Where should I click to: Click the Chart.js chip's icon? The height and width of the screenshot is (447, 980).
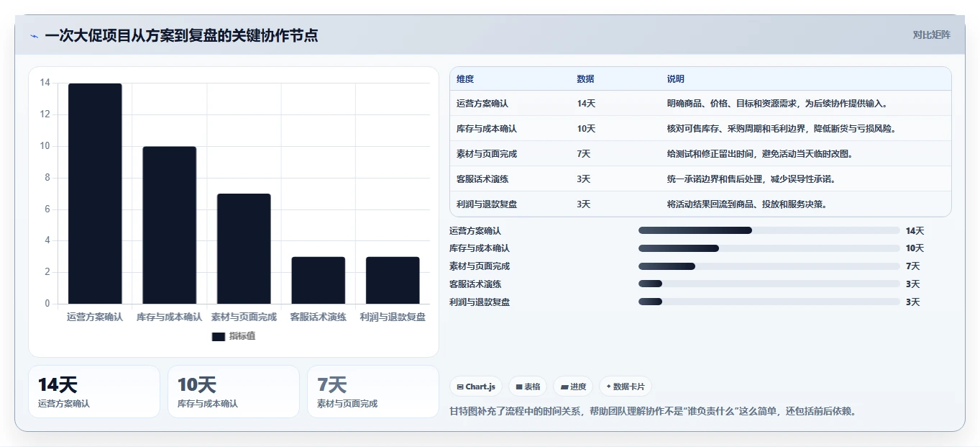[x=460, y=387]
